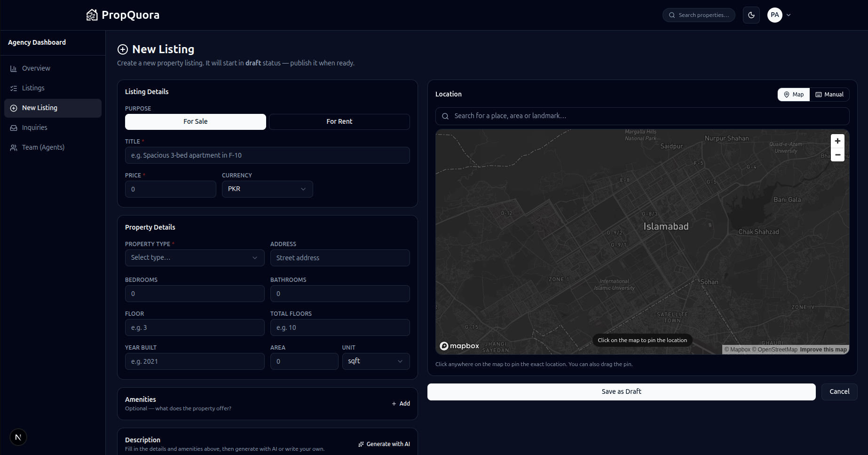Toggle the dark mode moon icon
This screenshot has width=868, height=455.
pos(751,15)
